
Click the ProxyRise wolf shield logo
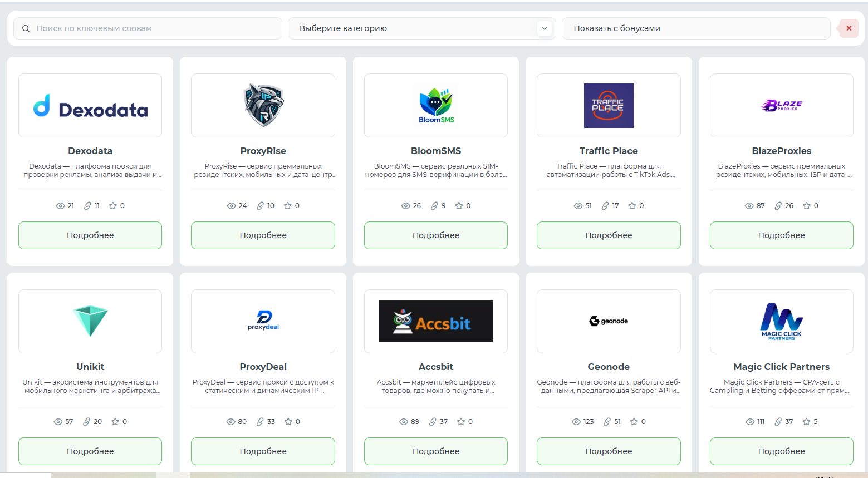[263, 105]
